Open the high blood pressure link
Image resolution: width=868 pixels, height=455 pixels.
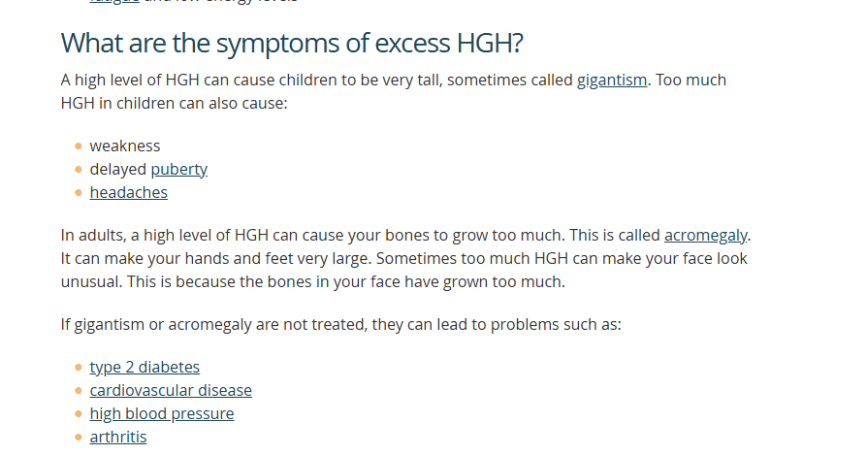click(162, 413)
